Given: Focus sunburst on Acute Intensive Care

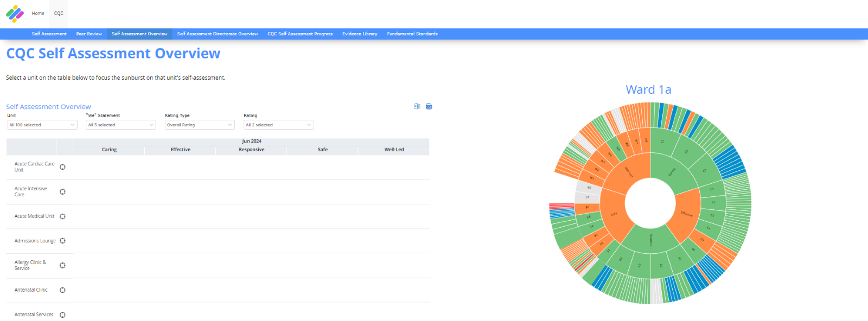Looking at the screenshot, I should coord(62,191).
